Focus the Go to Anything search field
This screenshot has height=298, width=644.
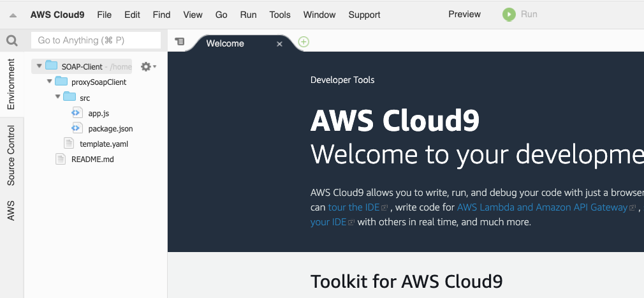click(96, 40)
